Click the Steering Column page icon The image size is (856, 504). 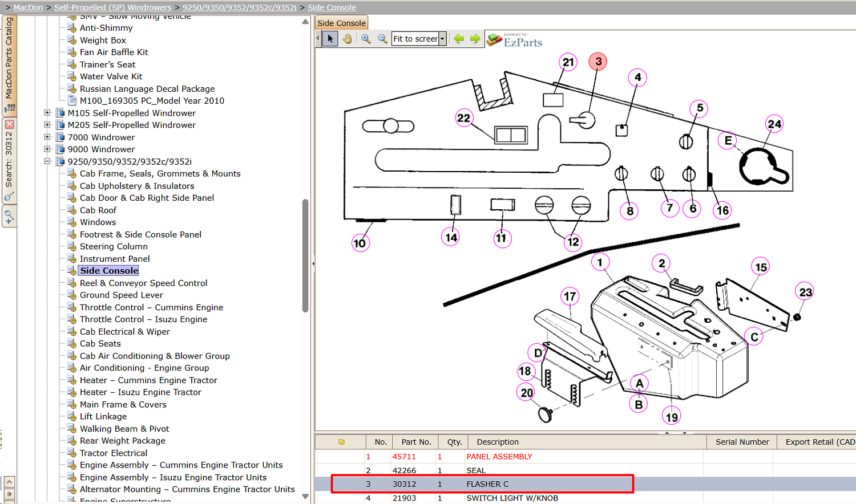[72, 247]
